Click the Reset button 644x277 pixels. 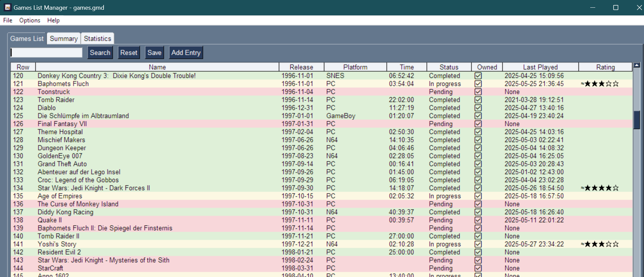129,53
